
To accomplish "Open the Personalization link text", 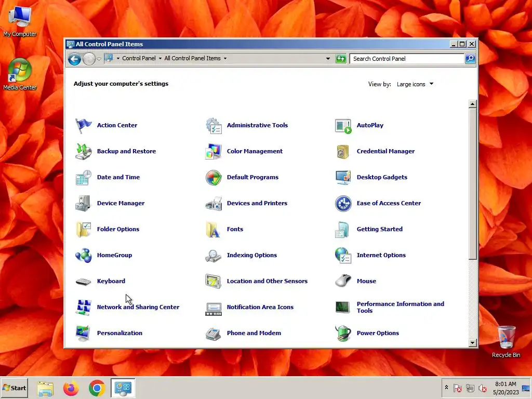I will point(120,333).
